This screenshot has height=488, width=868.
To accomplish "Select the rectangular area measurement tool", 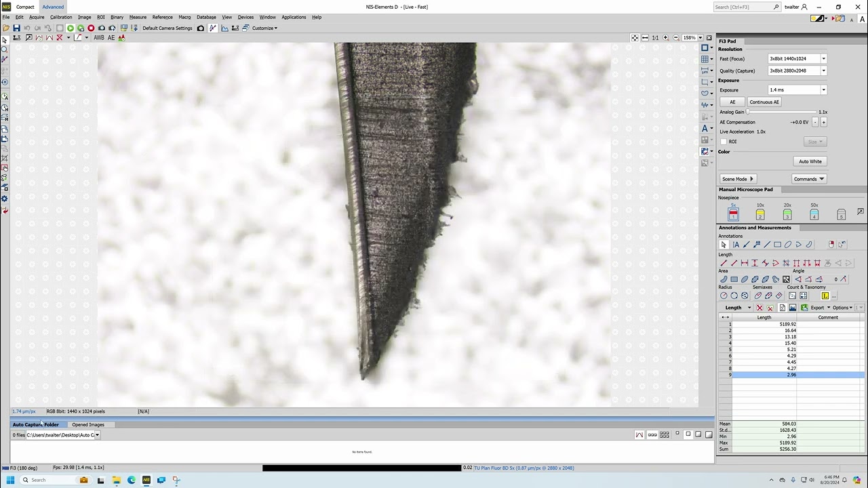I will coord(734,279).
